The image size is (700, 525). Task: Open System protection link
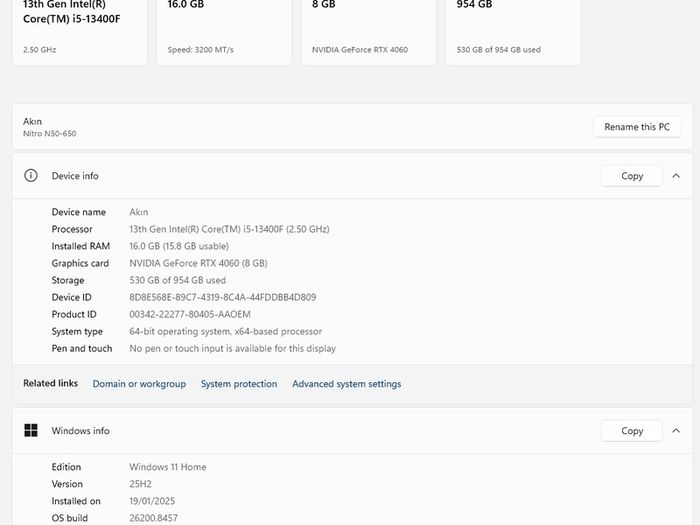(x=239, y=384)
